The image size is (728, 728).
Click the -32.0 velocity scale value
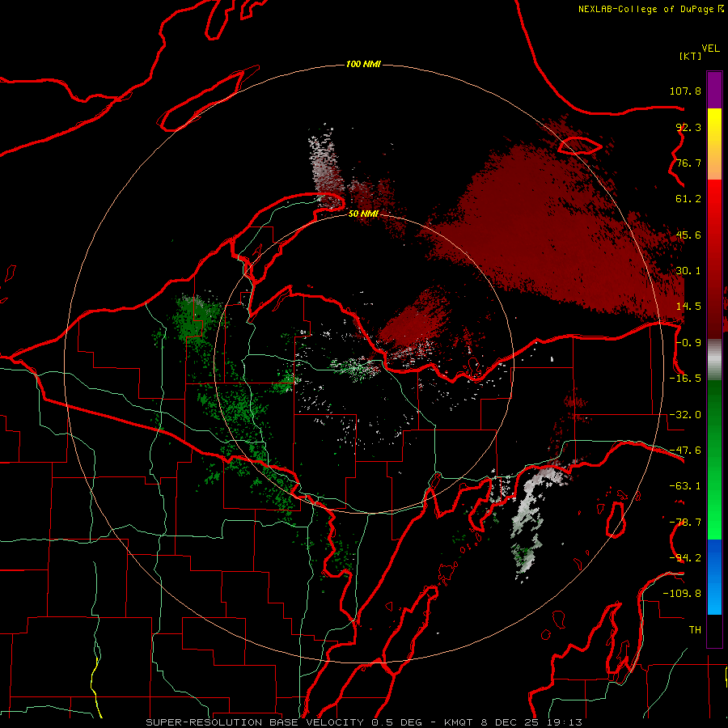click(685, 415)
